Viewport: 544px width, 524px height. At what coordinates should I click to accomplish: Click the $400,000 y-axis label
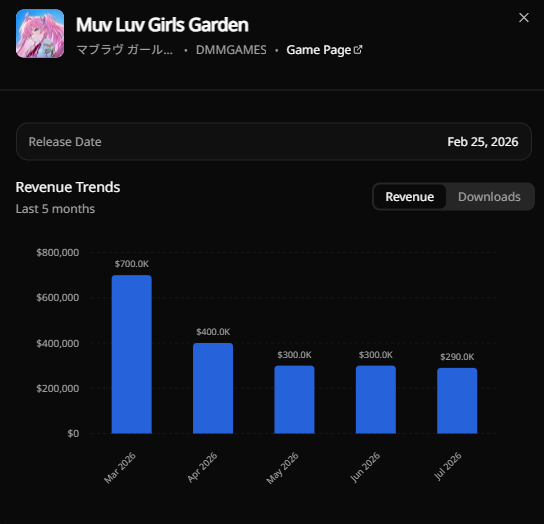(58, 344)
